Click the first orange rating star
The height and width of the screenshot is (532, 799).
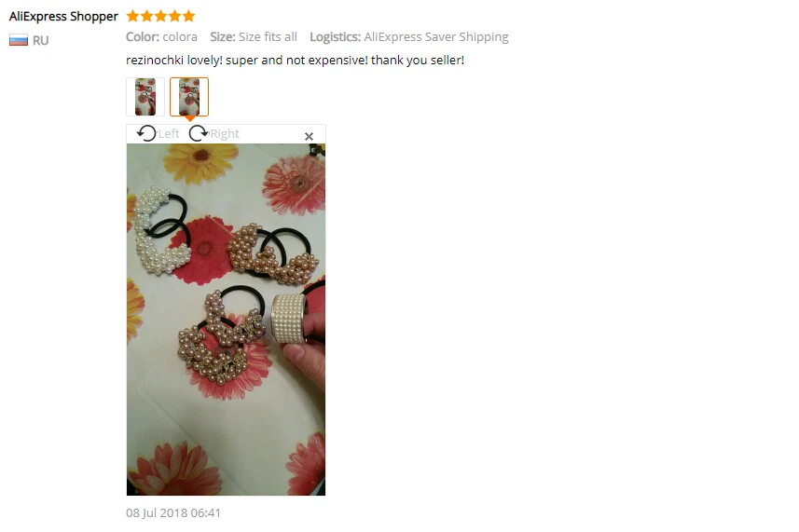pos(132,16)
